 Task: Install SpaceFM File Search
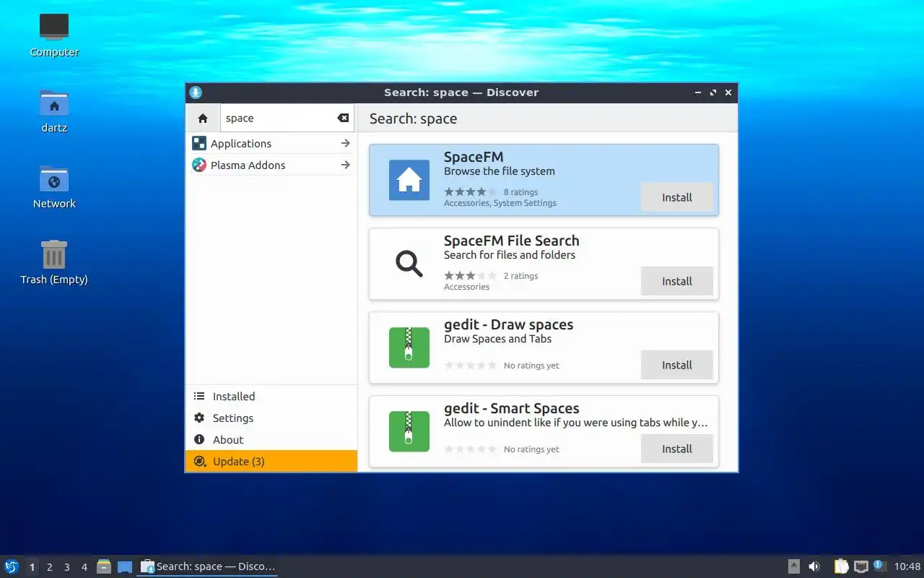(x=677, y=281)
